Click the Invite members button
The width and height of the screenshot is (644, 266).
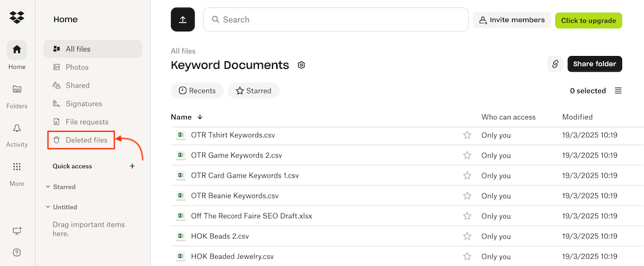click(x=512, y=20)
